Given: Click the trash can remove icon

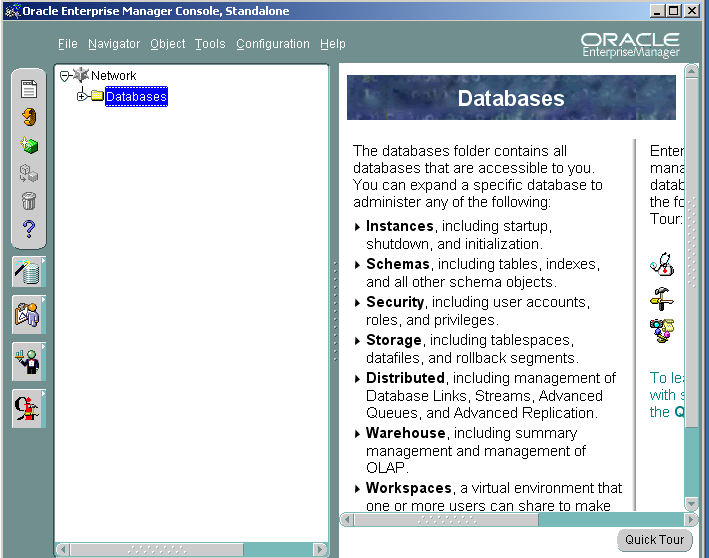Looking at the screenshot, I should pyautogui.click(x=28, y=201).
